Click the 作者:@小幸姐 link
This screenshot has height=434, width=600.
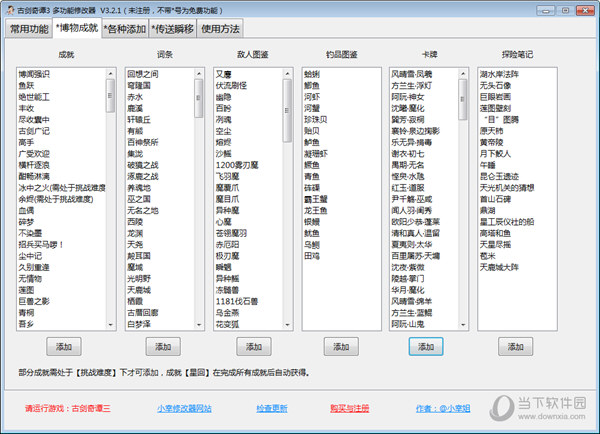click(443, 408)
